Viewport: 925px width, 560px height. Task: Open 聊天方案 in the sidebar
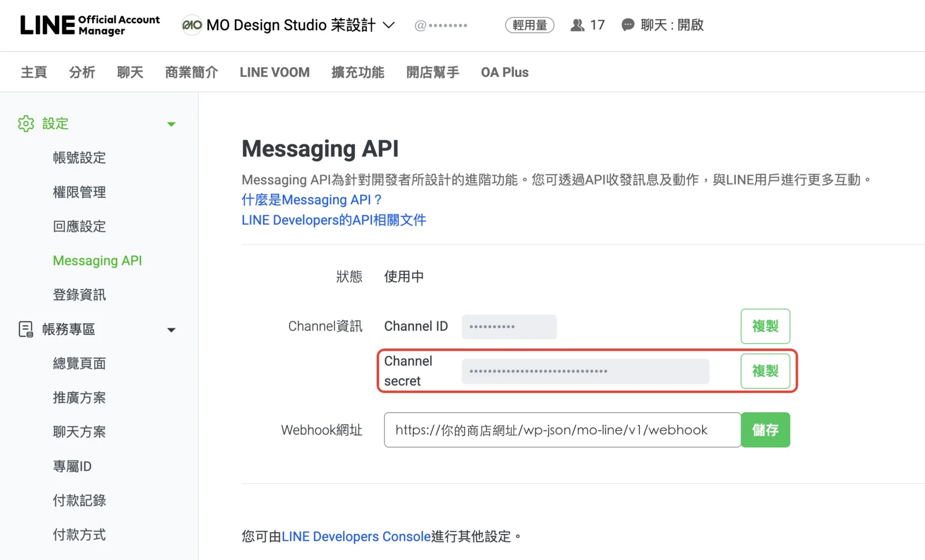(79, 432)
